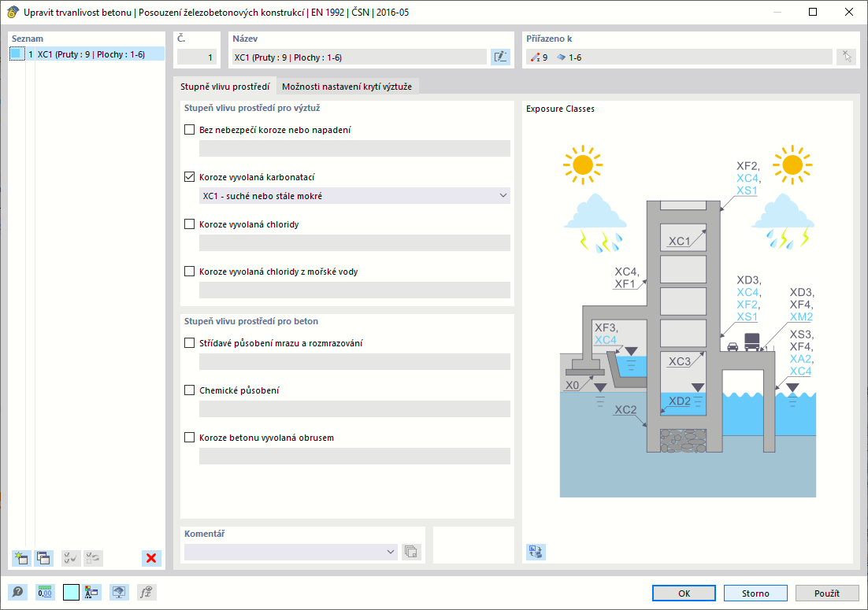
Task: Enable Bez nebezpečí koroze nebo napadení
Action: click(x=189, y=129)
